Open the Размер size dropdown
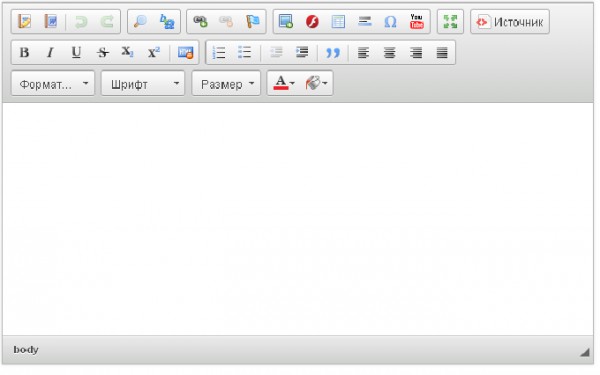The image size is (600, 375). 226,83
